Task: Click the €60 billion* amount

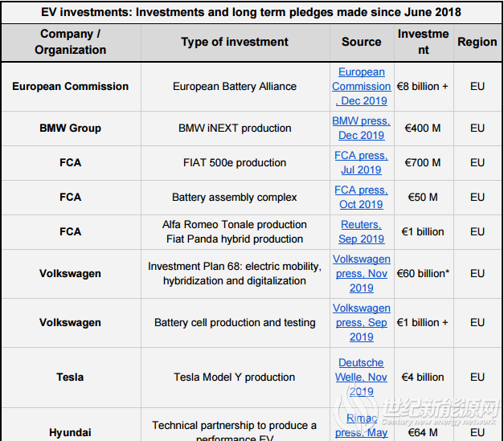Action: (423, 273)
